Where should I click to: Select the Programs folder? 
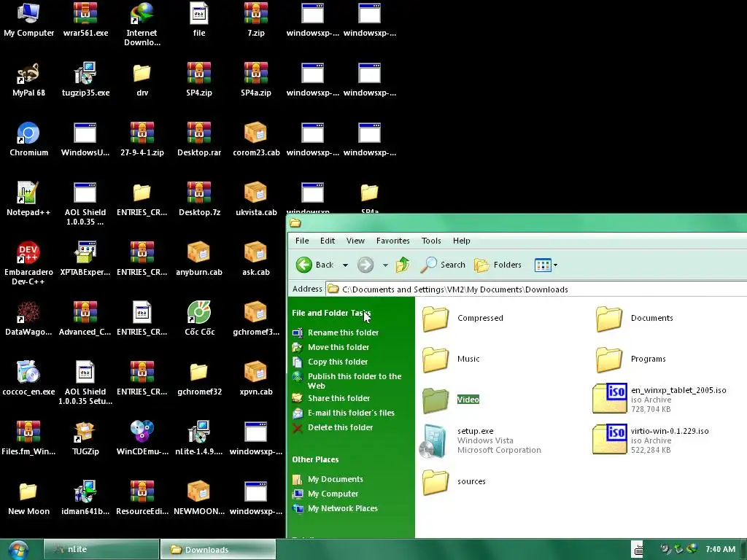click(x=631, y=359)
